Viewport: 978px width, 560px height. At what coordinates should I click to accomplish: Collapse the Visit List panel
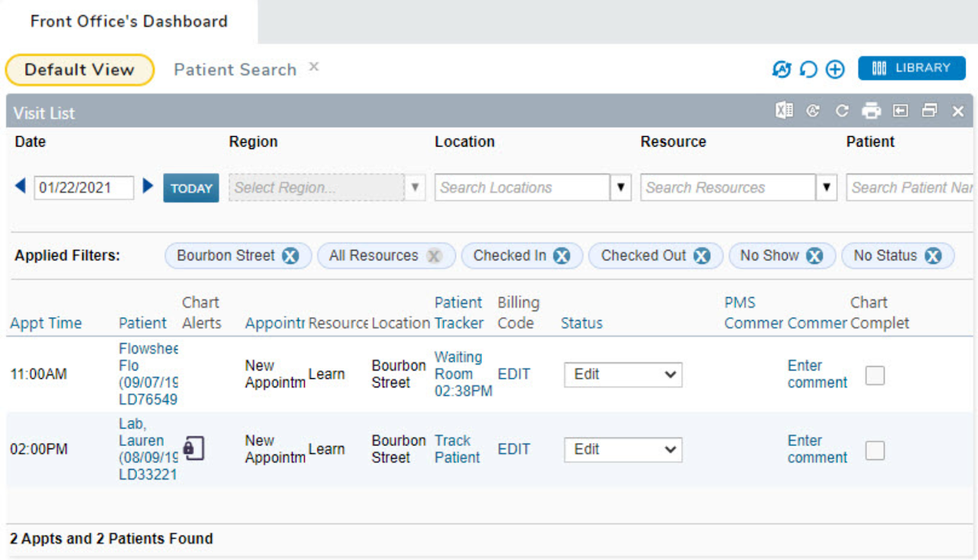(x=900, y=110)
